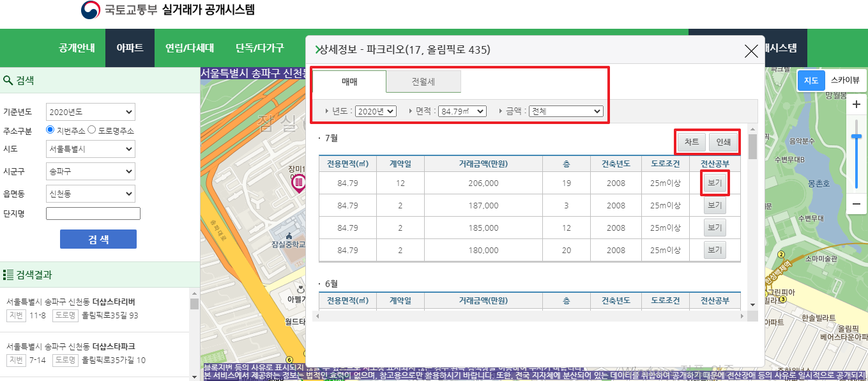The image size is (868, 381).
Task: Click 보기 for the 180,000 transaction
Action: point(715,250)
